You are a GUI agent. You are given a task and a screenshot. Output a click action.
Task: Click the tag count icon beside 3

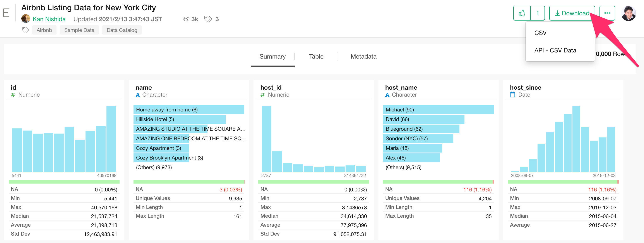[x=208, y=19]
